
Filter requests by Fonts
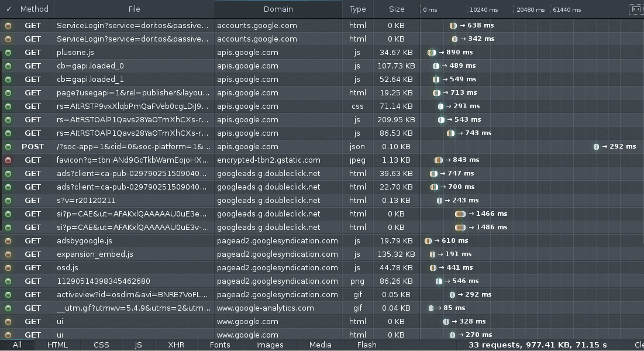pyautogui.click(x=220, y=345)
